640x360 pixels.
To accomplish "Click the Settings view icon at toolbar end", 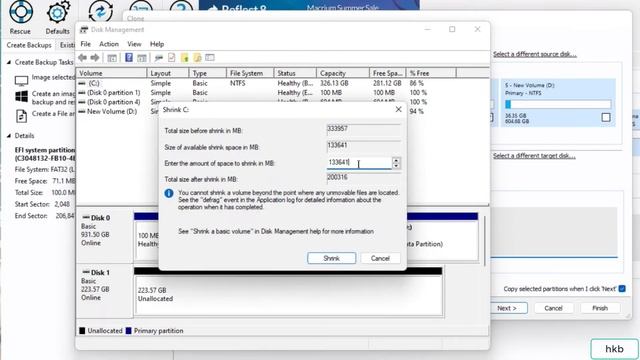I will click(210, 58).
